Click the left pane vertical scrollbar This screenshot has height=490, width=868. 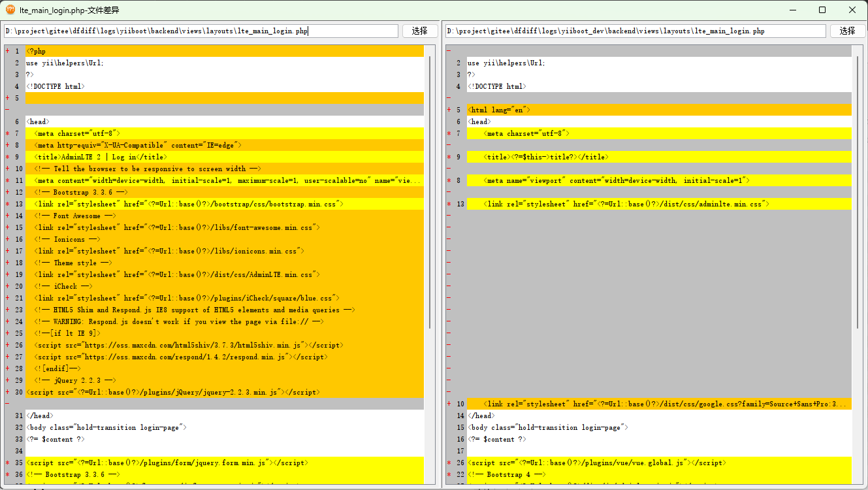coord(430,192)
